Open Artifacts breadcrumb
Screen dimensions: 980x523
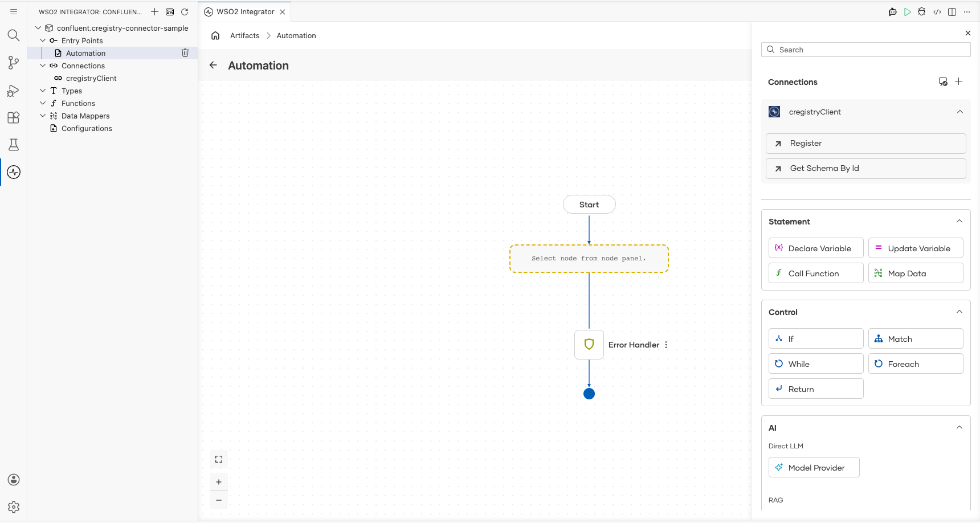[245, 35]
